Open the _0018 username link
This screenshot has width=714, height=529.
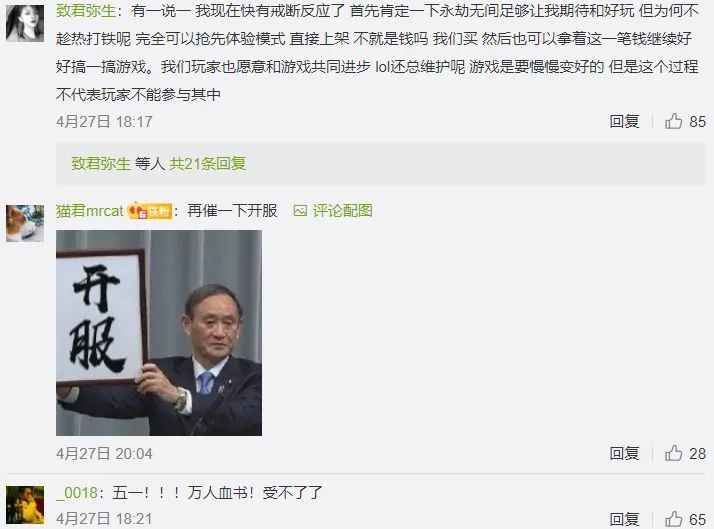pos(77,493)
